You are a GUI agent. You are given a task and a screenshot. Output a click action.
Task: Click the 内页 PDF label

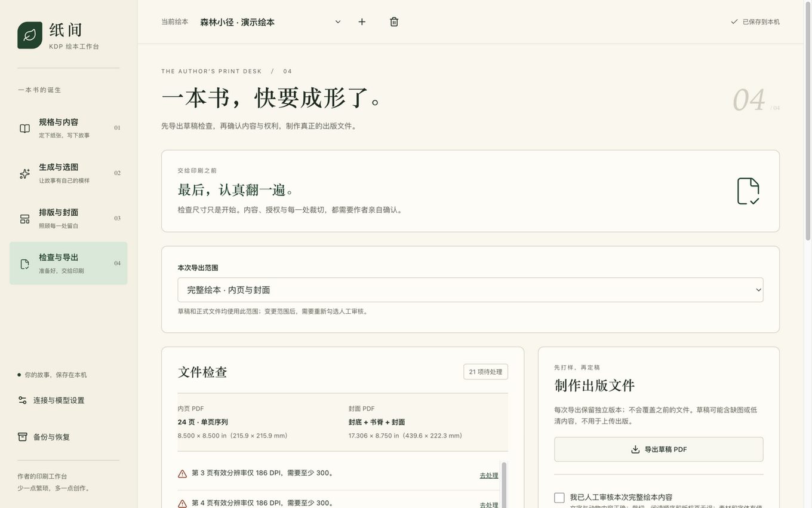coord(191,409)
